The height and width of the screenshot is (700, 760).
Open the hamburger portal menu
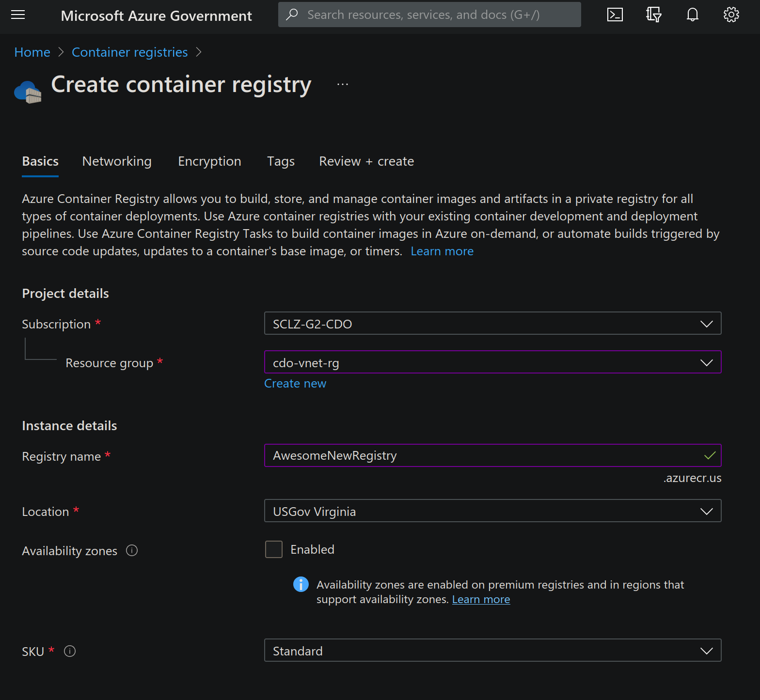(18, 15)
